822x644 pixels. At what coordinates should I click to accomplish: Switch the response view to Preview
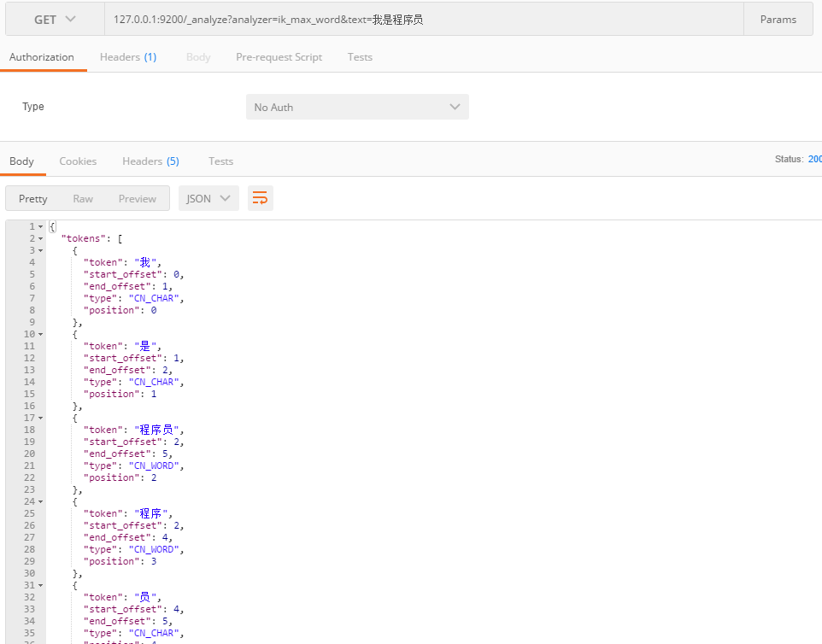pyautogui.click(x=138, y=199)
